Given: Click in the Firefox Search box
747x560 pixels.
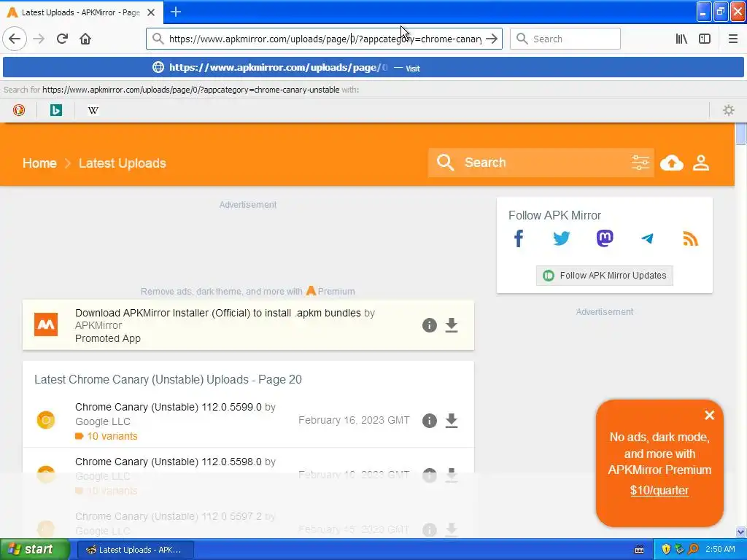Looking at the screenshot, I should coord(565,39).
